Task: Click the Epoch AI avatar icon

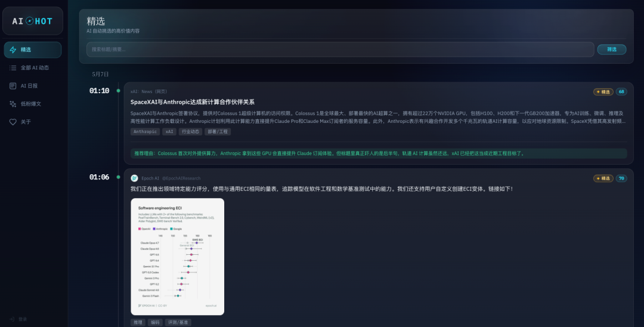Action: click(134, 178)
